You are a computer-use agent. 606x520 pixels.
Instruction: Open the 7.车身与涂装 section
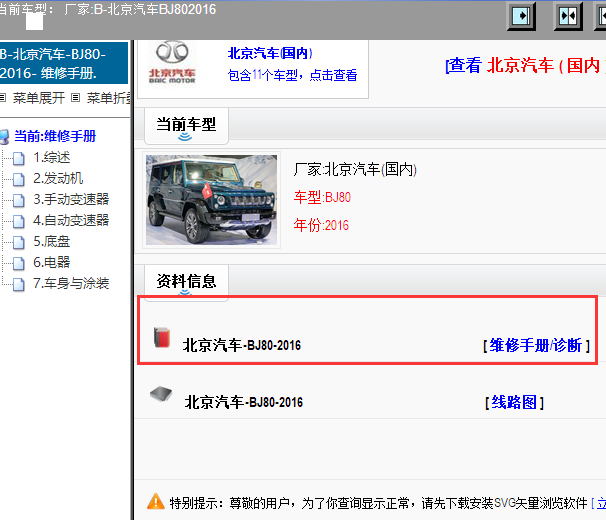(x=71, y=283)
